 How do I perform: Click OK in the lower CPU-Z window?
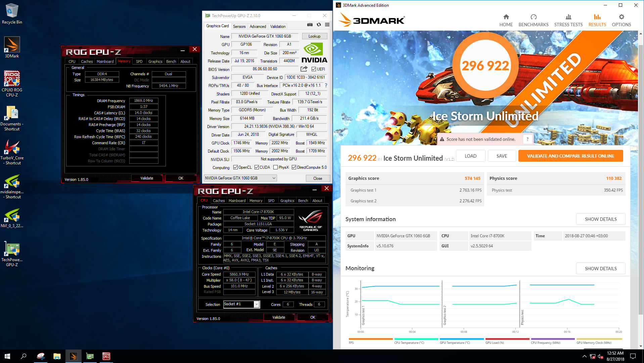312,317
